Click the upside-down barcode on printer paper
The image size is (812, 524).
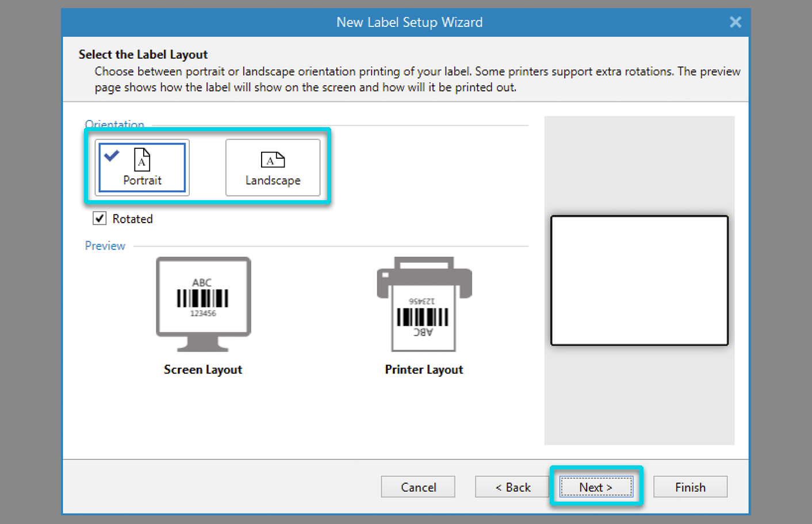click(423, 317)
